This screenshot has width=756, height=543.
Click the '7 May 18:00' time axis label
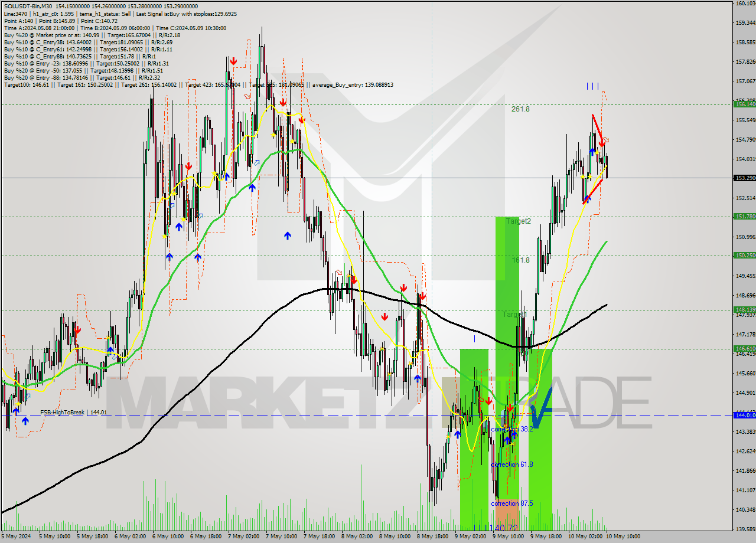318,537
